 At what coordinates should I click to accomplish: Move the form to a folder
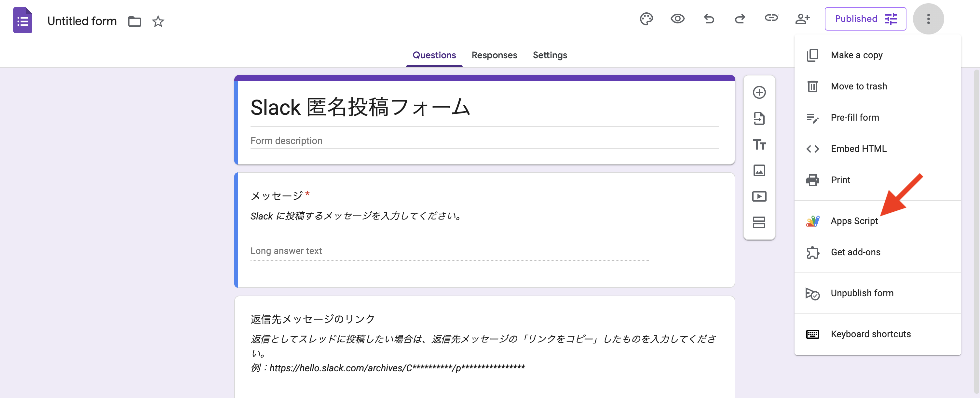coord(135,21)
